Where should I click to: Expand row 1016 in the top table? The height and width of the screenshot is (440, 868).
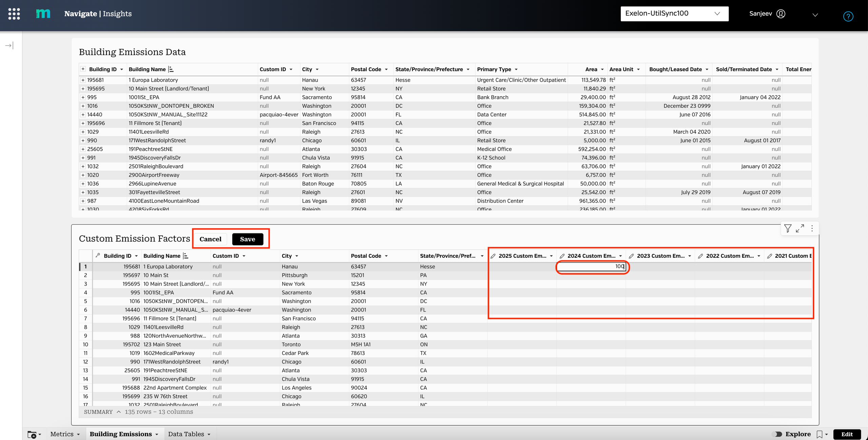coord(83,106)
